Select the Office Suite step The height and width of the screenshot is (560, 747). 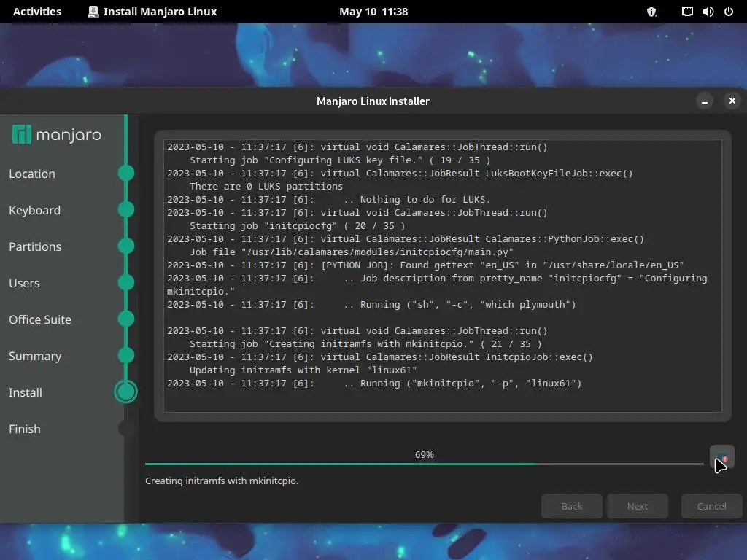click(x=40, y=319)
